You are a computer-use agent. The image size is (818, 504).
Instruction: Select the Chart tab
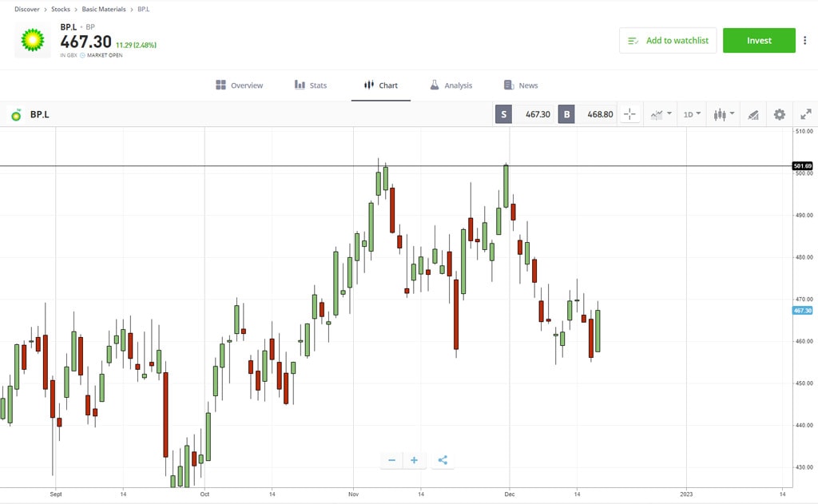[x=381, y=85]
